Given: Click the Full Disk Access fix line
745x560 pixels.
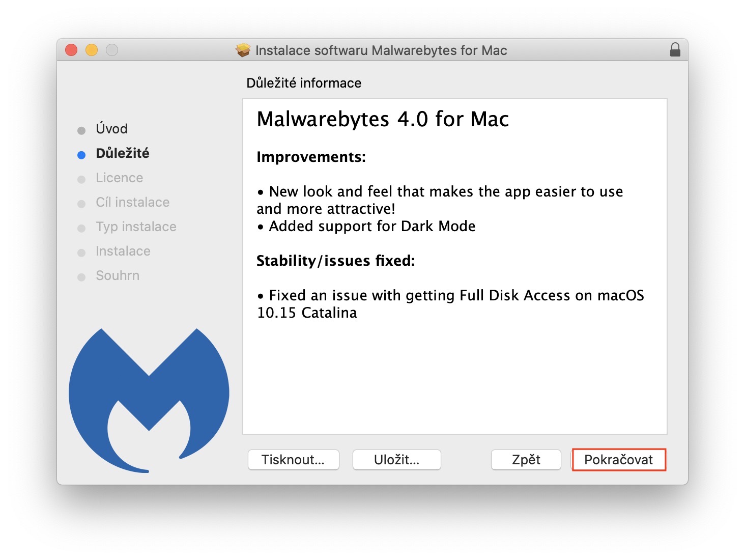Looking at the screenshot, I should pyautogui.click(x=450, y=304).
